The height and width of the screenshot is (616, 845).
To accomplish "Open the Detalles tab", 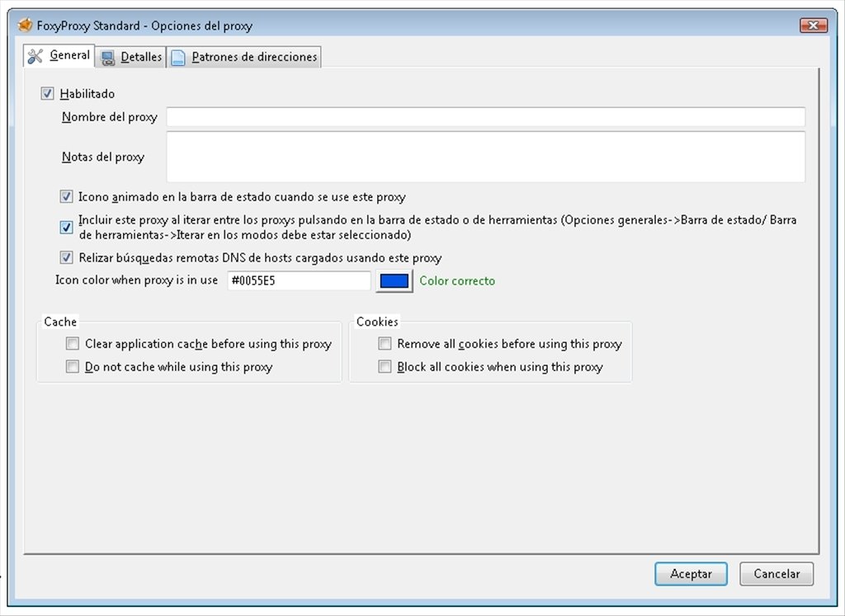I will point(131,57).
